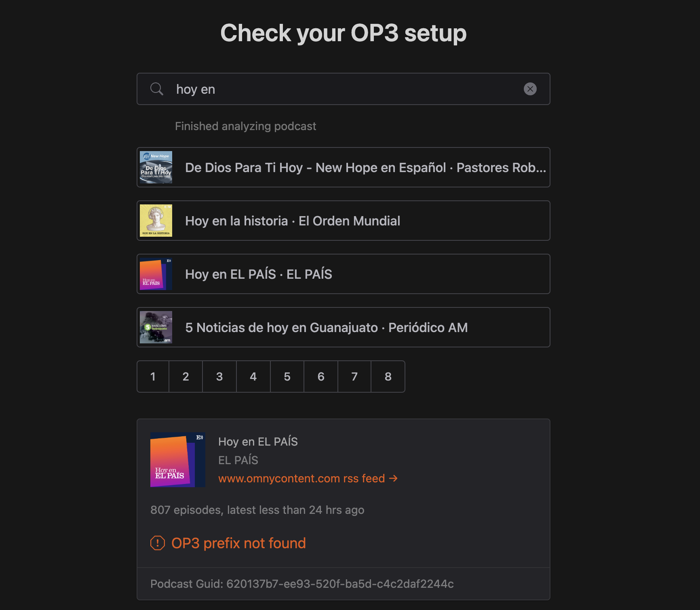Click the 'EL PAÍS' author name in details card
The image size is (700, 610).
point(238,460)
